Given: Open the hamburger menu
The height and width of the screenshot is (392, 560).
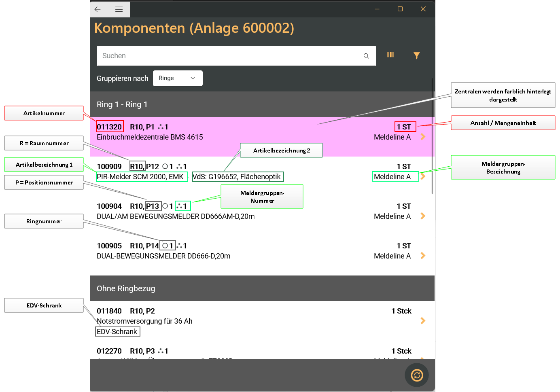Looking at the screenshot, I should pos(119,9).
